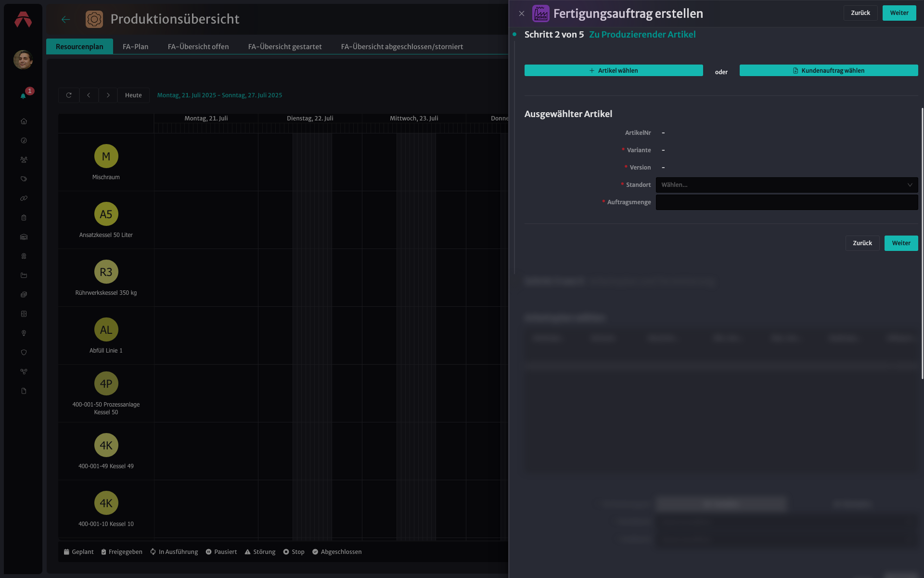
Task: Click the Zu Produzierender Artikel step title
Action: pyautogui.click(x=642, y=35)
